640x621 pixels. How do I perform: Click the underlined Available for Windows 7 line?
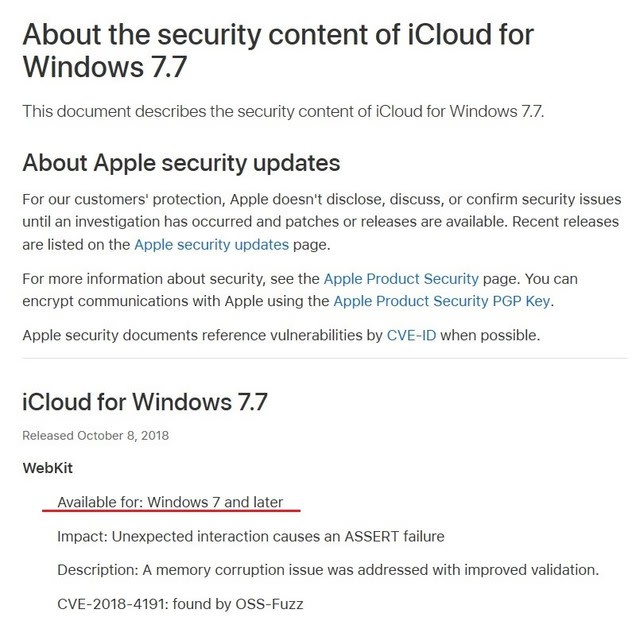pyautogui.click(x=170, y=502)
